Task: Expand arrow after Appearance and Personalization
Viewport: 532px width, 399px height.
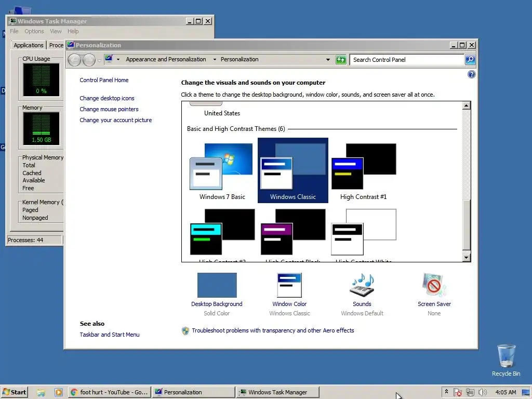Action: 215,59
